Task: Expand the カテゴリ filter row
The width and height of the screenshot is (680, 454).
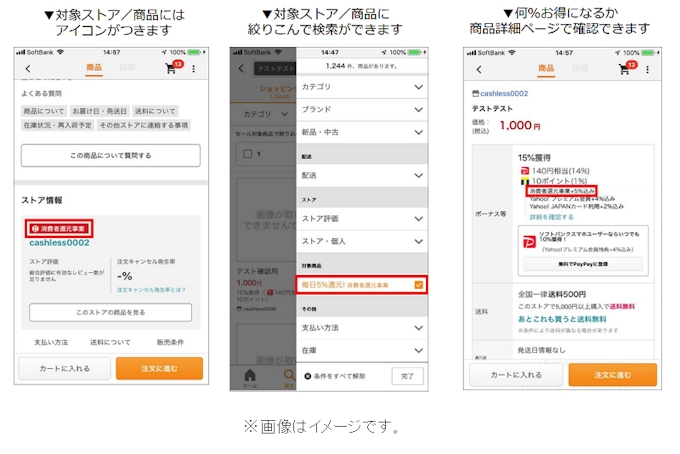Action: coord(360,87)
